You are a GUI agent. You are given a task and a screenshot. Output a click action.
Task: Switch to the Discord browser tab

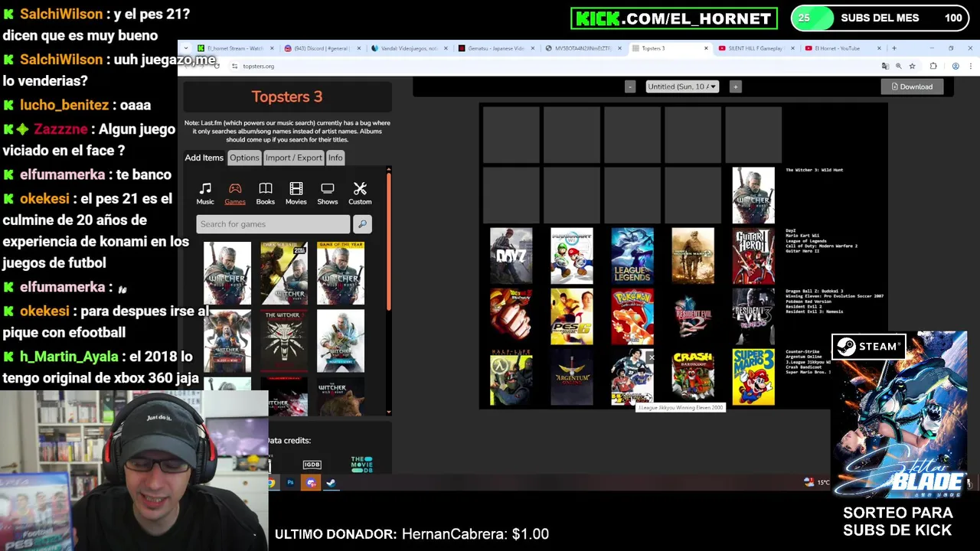tap(322, 48)
